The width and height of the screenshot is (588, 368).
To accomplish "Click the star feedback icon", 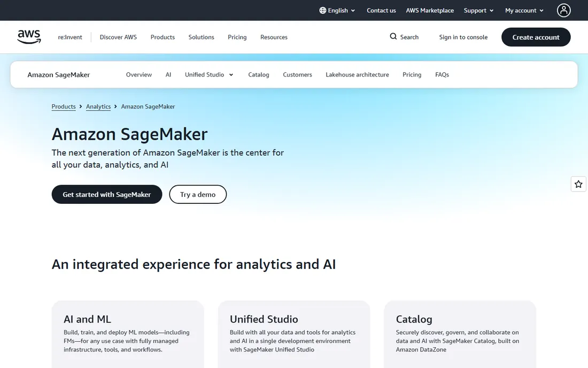I will 578,184.
